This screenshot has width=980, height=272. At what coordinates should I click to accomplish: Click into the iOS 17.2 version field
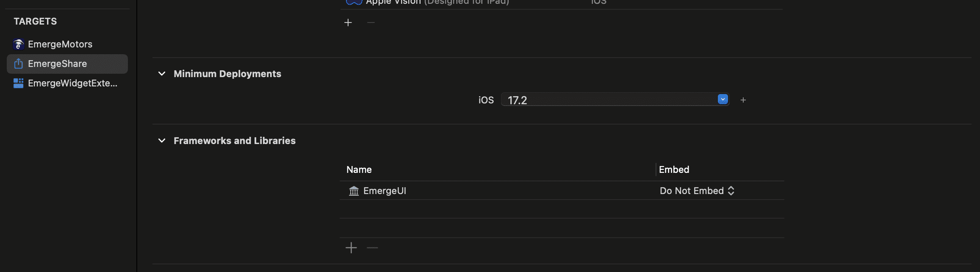(x=606, y=100)
